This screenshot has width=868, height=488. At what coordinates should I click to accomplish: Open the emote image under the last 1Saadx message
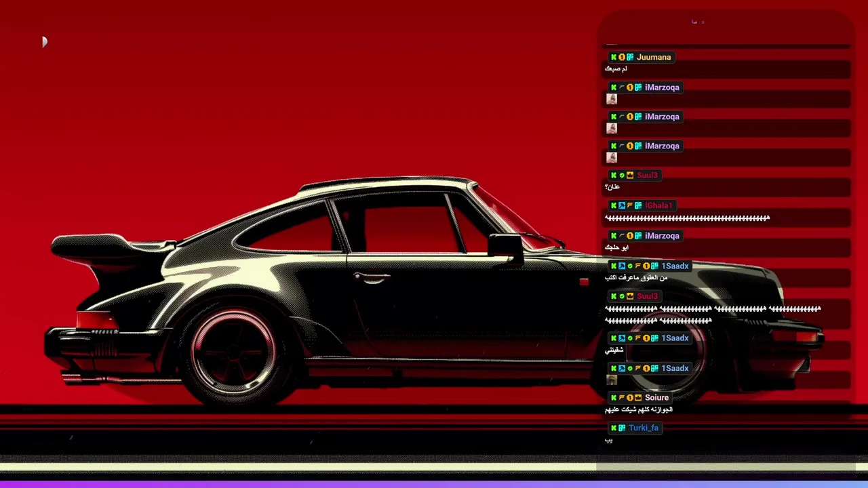click(612, 380)
